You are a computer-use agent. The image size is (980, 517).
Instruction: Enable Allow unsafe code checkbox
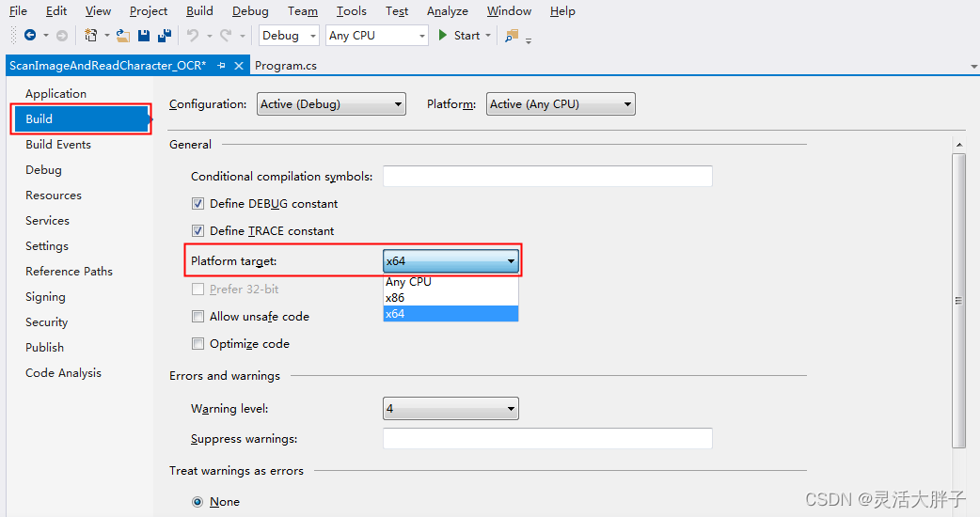(198, 317)
